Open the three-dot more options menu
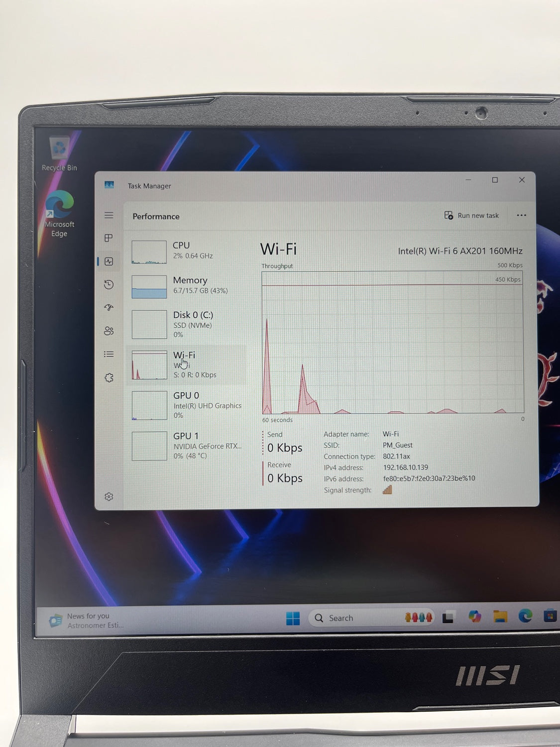Image resolution: width=560 pixels, height=747 pixels. click(521, 216)
